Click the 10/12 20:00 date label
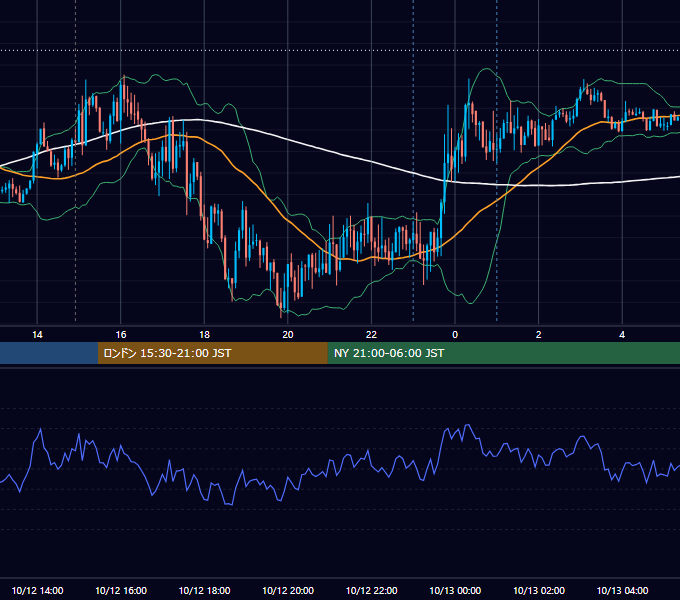Screen dimensions: 680x600 288,590
